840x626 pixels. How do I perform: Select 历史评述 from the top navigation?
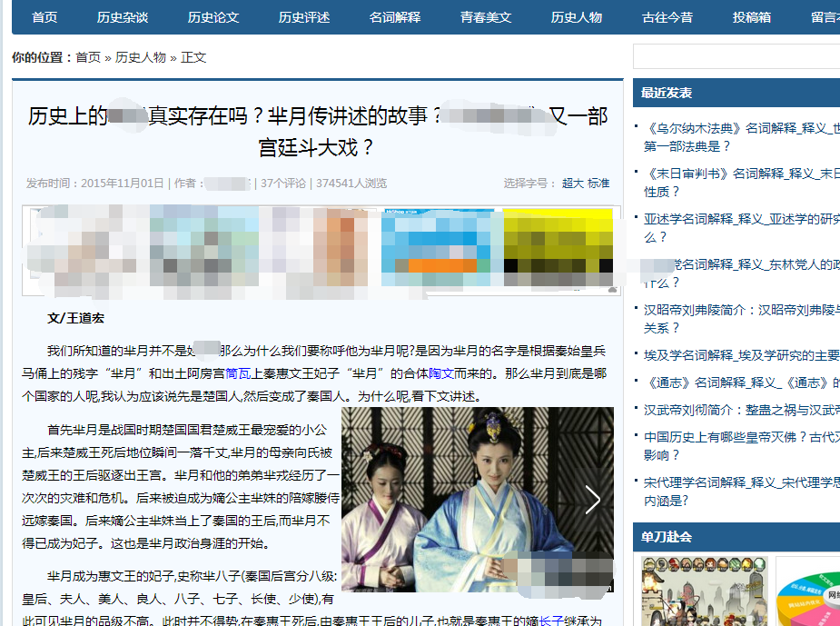coord(303,17)
